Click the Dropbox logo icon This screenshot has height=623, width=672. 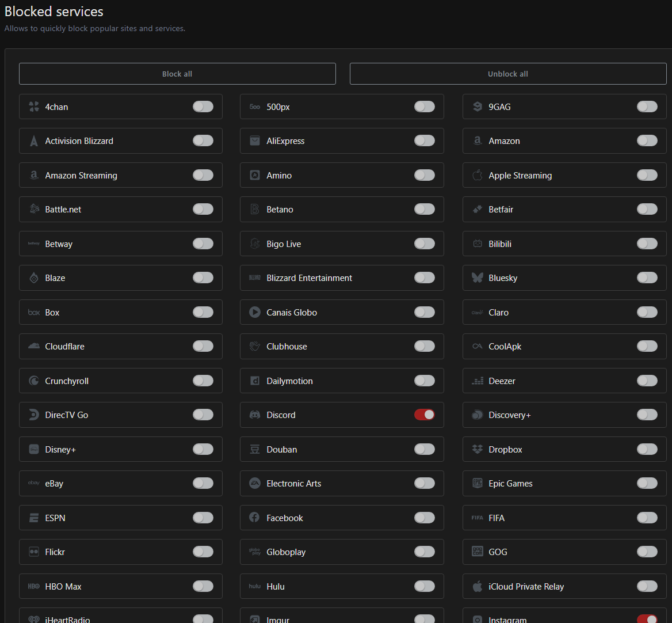click(x=477, y=450)
